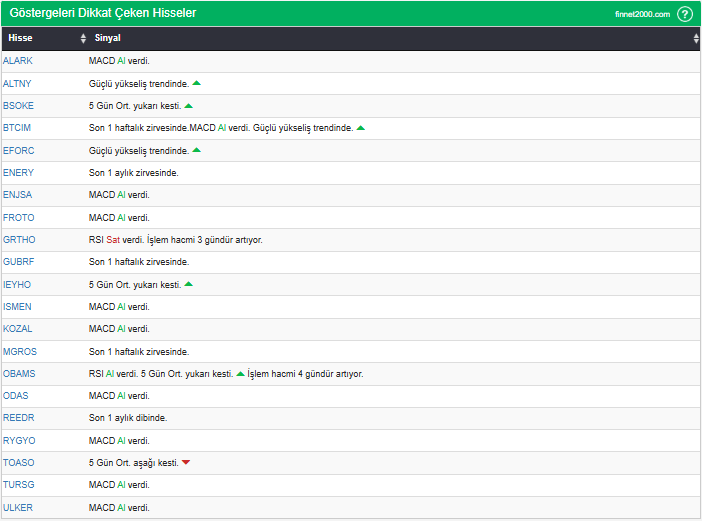Open RYGYO stock link
702x521 pixels.
click(x=19, y=441)
